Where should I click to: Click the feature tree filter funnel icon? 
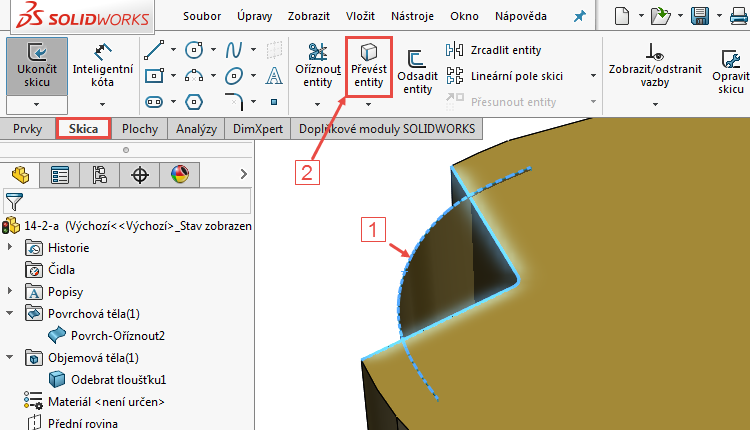click(14, 202)
